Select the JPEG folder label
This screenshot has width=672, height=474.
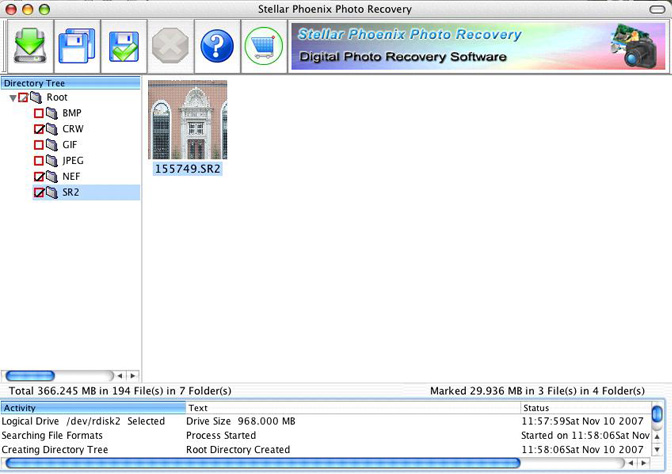coord(73,161)
